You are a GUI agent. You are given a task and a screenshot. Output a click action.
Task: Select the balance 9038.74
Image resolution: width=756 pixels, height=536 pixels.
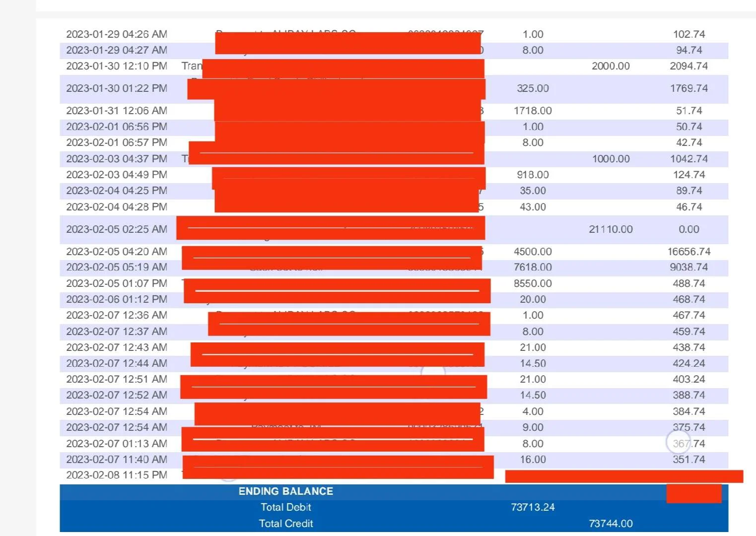point(689,267)
